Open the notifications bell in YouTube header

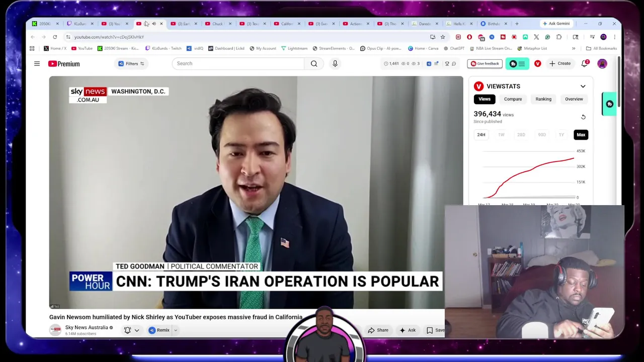585,64
